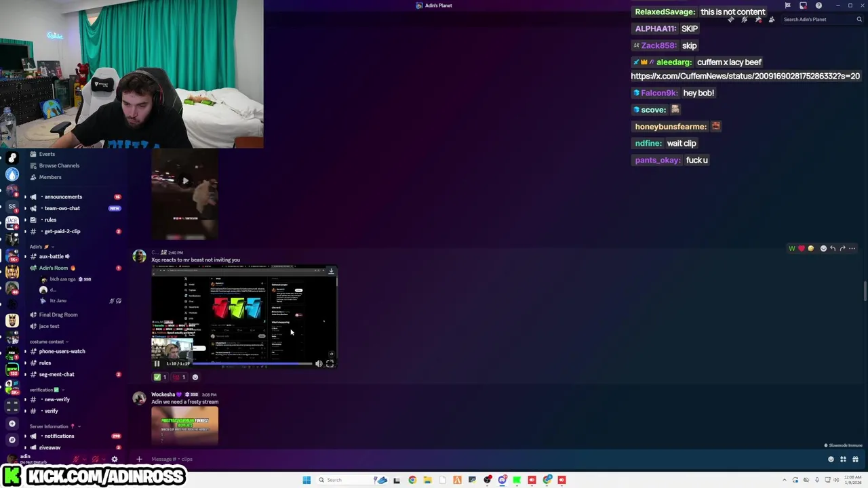
Task: Open Browse Channels
Action: [59, 165]
